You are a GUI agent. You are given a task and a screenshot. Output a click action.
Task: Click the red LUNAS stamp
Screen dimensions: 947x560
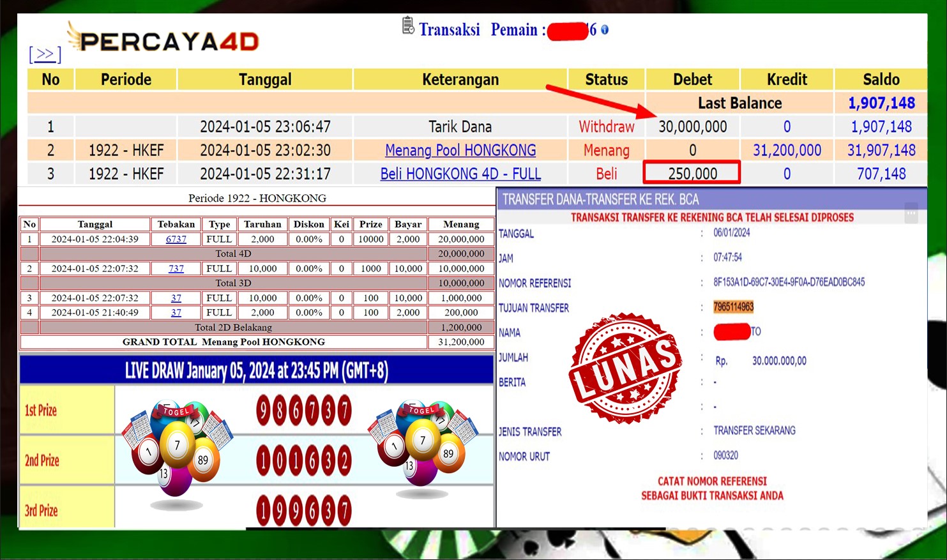coord(625,367)
